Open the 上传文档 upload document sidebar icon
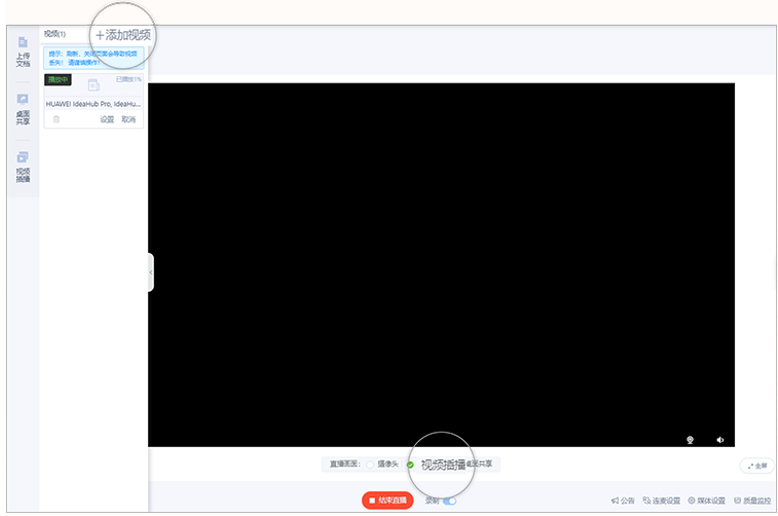Image resolution: width=778 pixels, height=516 pixels. (x=23, y=52)
